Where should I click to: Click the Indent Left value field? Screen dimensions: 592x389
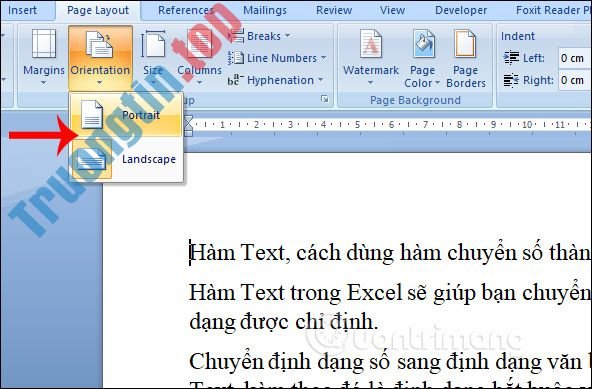coord(574,58)
